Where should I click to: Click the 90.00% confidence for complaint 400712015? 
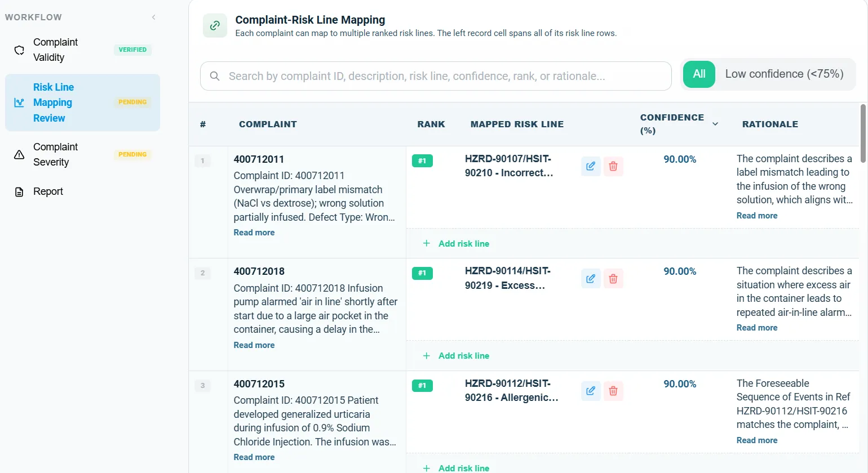[x=680, y=384]
